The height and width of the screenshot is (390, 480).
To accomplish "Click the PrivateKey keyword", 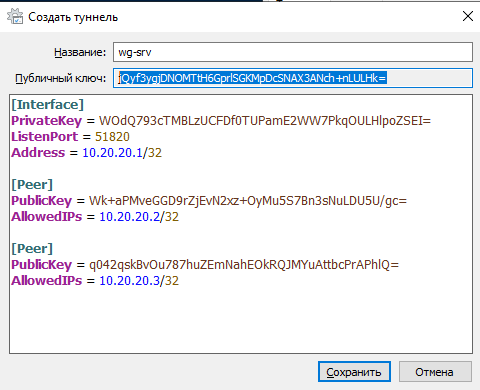I will [x=46, y=121].
